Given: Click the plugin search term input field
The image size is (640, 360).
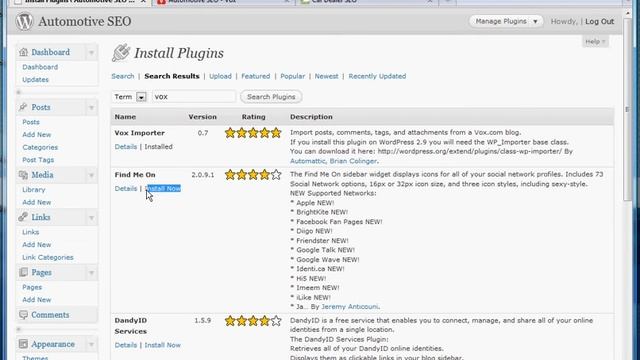Looking at the screenshot, I should (x=194, y=97).
